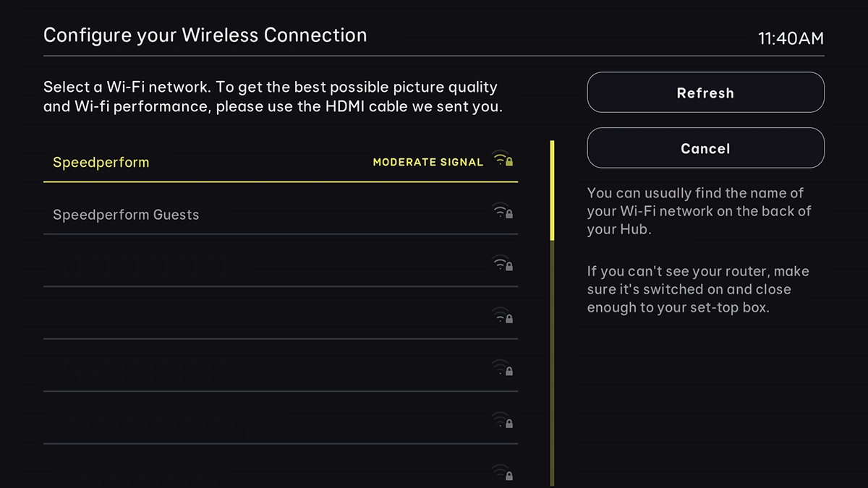Image resolution: width=868 pixels, height=488 pixels.
Task: Click the MODERATE SIGNAL label
Action: (428, 162)
